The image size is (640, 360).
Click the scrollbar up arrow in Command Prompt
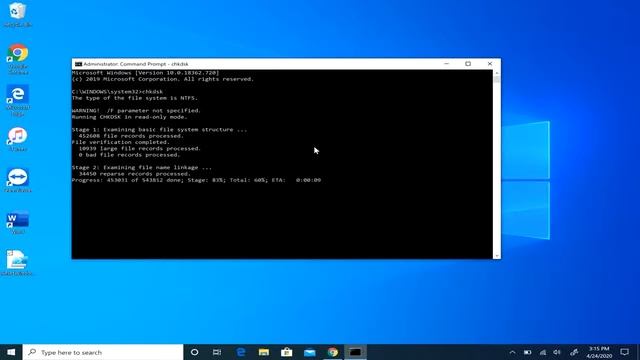[x=497, y=73]
